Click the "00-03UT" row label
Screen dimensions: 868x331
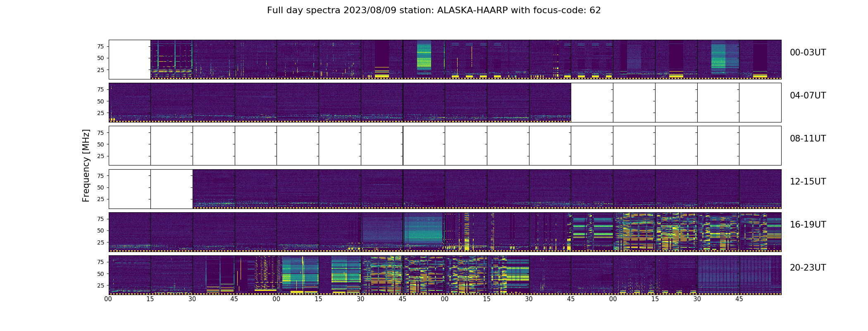click(x=808, y=53)
